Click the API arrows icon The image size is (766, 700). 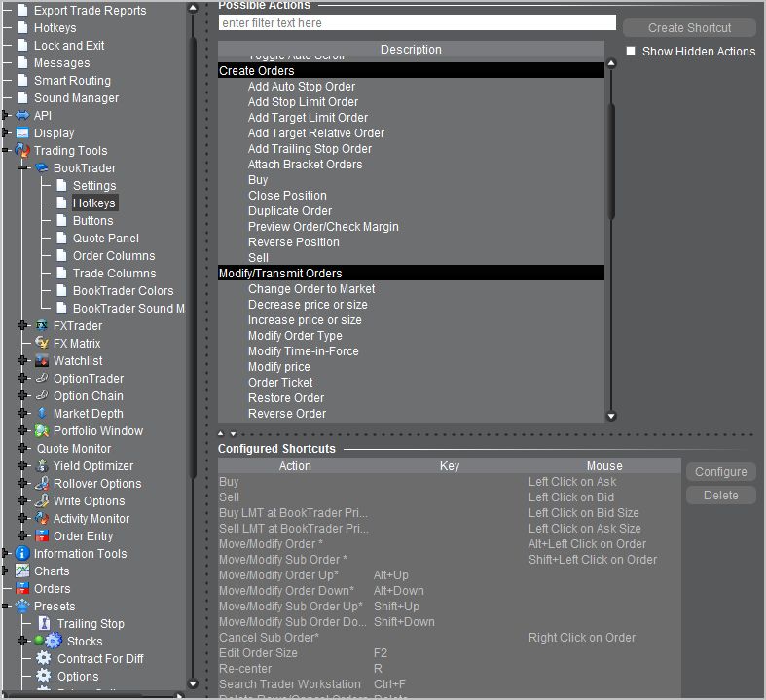point(22,115)
